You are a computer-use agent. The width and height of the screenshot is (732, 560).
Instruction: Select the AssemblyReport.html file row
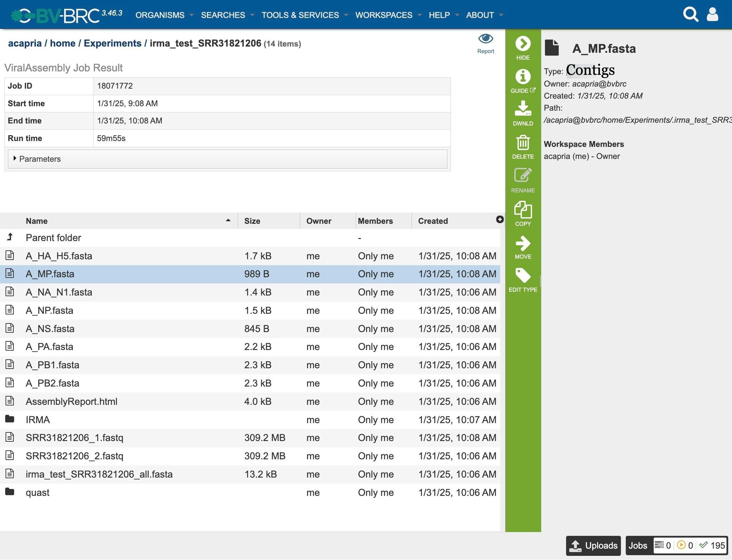71,401
